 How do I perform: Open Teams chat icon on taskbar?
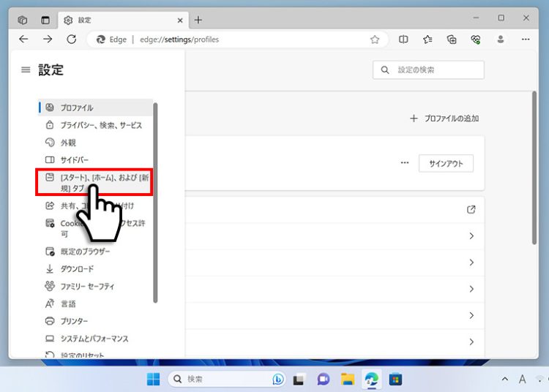pos(323,379)
